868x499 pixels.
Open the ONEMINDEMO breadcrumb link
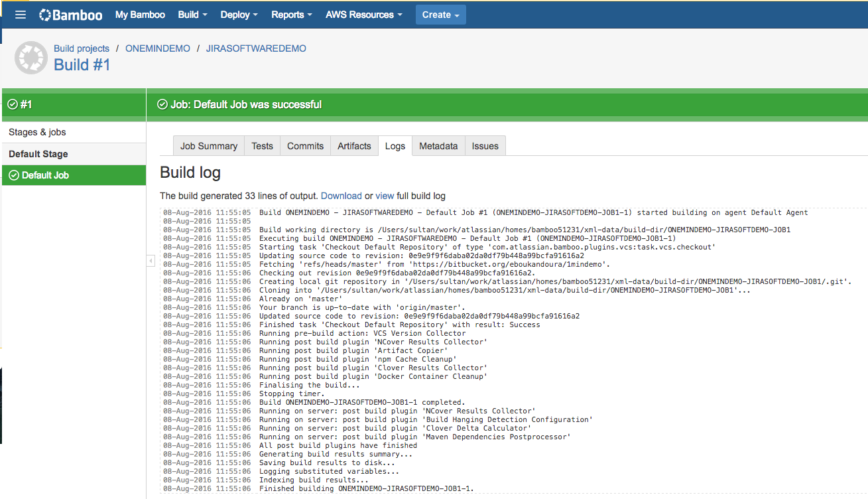(x=158, y=48)
